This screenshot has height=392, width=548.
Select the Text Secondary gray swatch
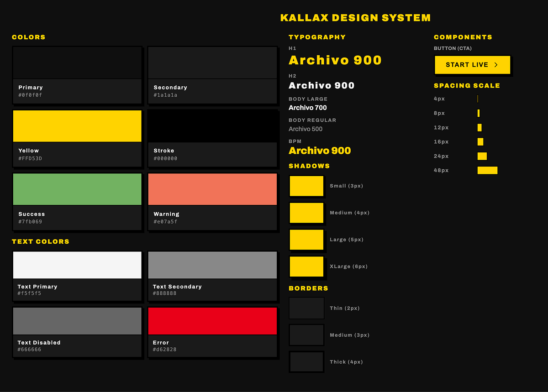tap(212, 265)
